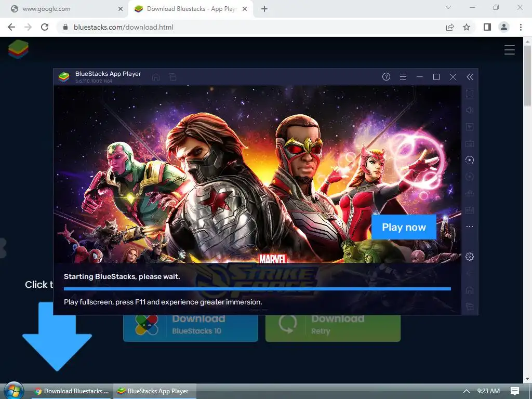
Task: Switch to Chrome Download Bluestacks taskbar item
Action: [71, 391]
